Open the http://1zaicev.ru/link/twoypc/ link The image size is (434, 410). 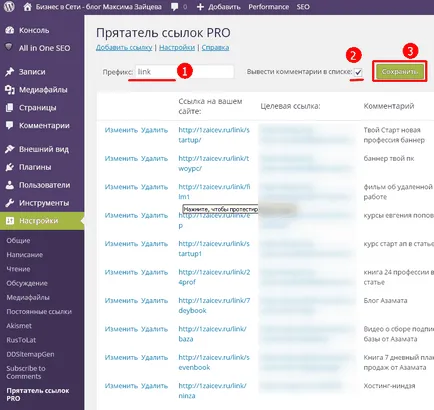(214, 163)
